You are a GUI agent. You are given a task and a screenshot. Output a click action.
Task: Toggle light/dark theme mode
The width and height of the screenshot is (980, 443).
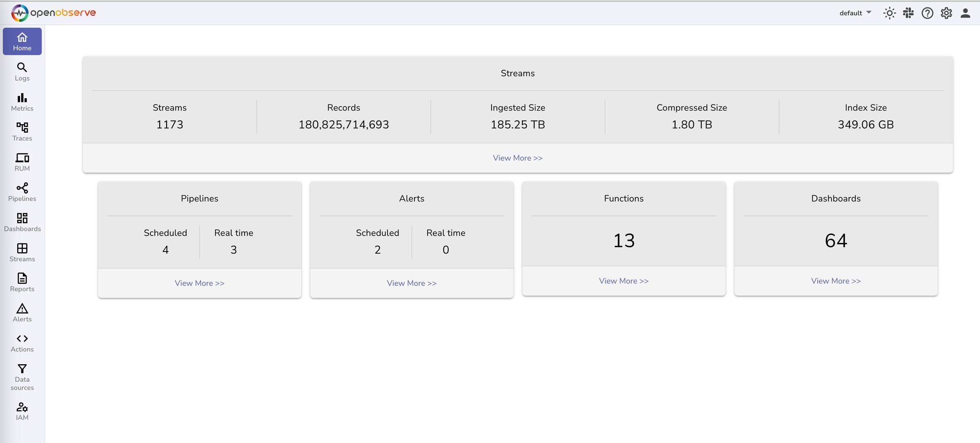coord(890,13)
